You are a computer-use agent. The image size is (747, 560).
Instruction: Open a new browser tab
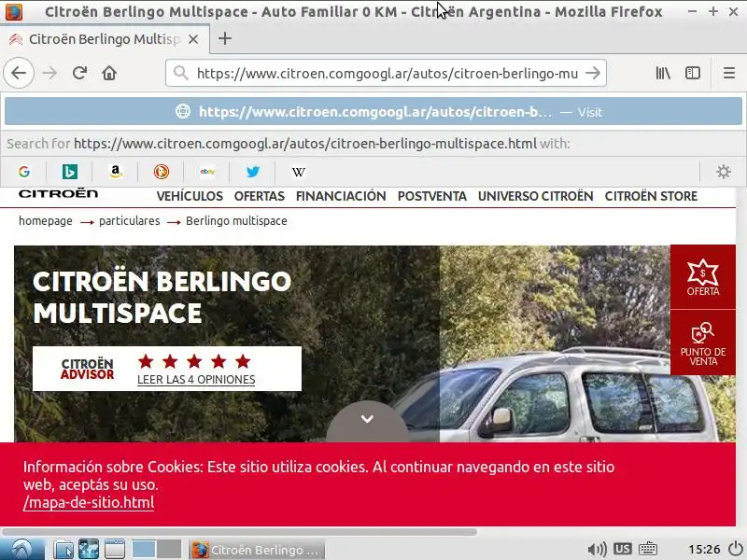[224, 38]
